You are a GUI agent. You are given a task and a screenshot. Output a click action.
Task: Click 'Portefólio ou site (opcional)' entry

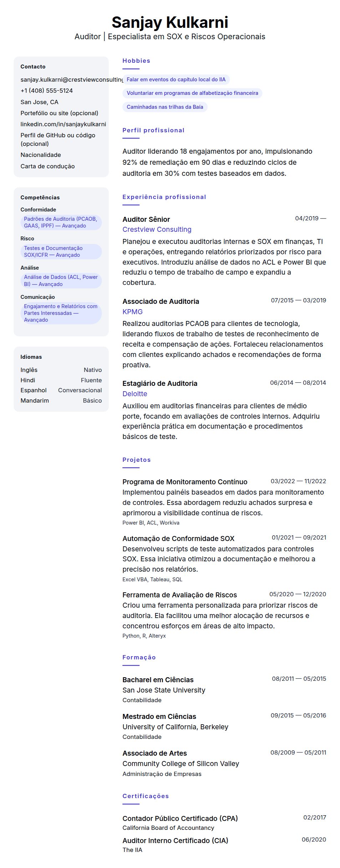[59, 113]
